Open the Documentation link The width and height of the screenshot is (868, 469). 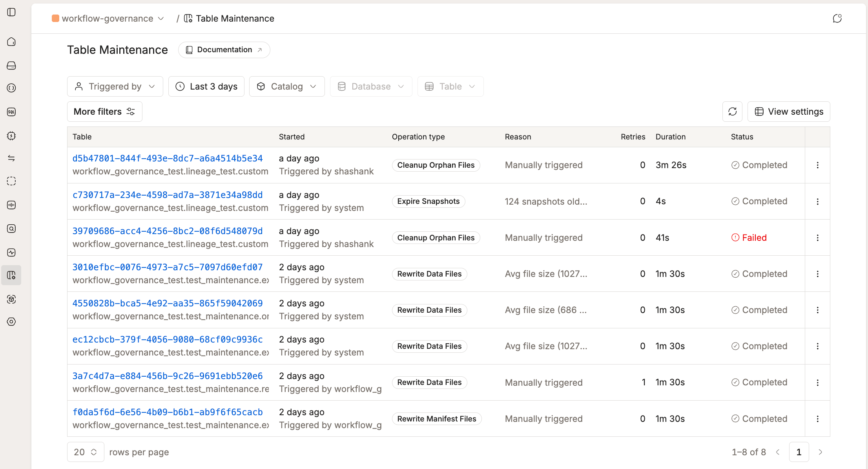point(224,50)
